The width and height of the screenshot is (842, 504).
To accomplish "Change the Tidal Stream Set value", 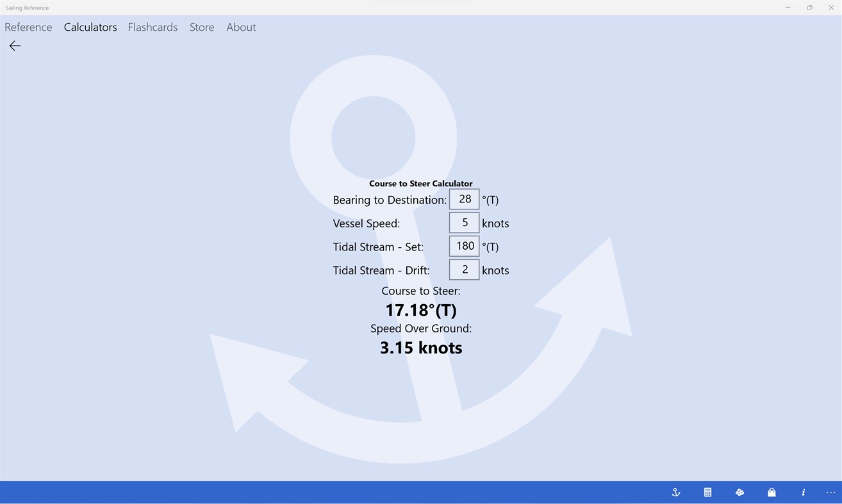I will (x=464, y=246).
